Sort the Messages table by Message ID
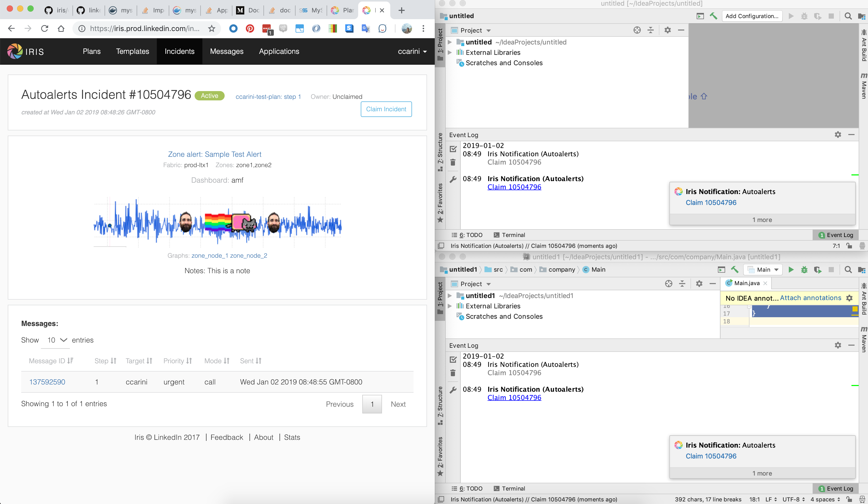868x504 pixels. [51, 361]
